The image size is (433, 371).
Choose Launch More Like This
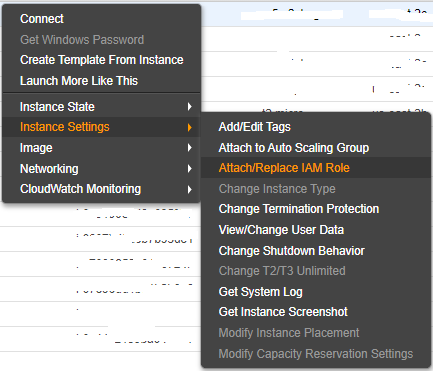coord(79,81)
